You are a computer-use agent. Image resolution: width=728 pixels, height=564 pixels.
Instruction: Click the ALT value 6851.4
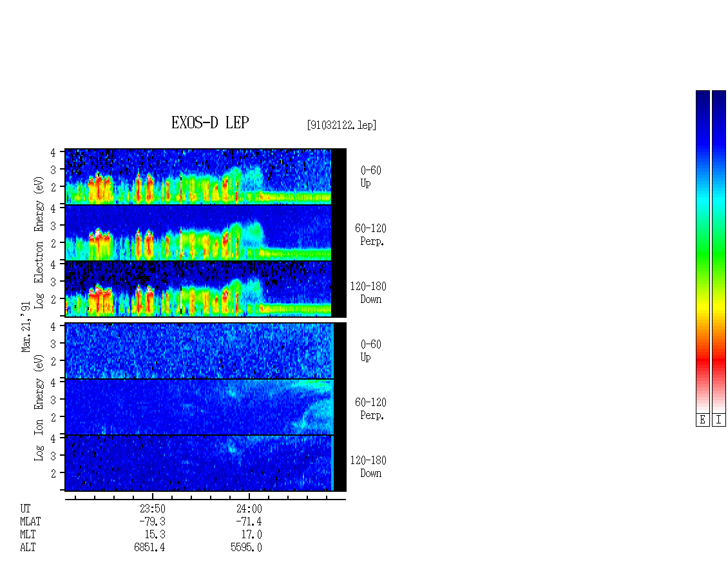pyautogui.click(x=149, y=548)
